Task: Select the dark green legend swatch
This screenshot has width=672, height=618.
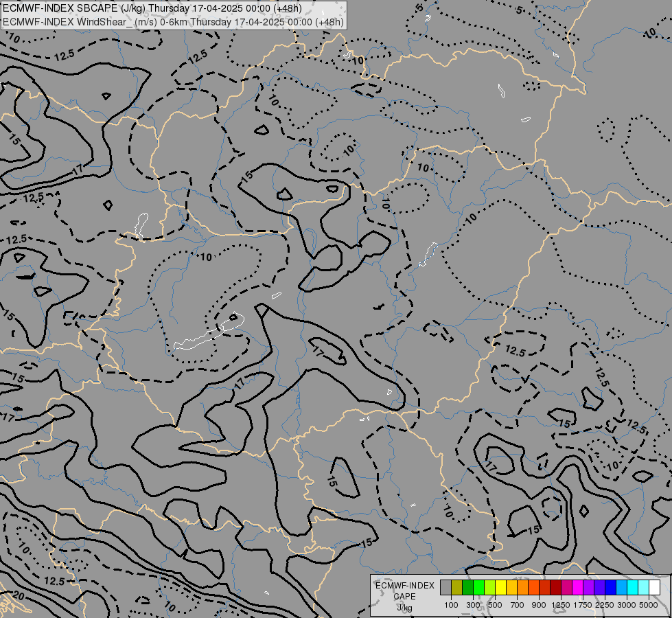Action: point(468,587)
